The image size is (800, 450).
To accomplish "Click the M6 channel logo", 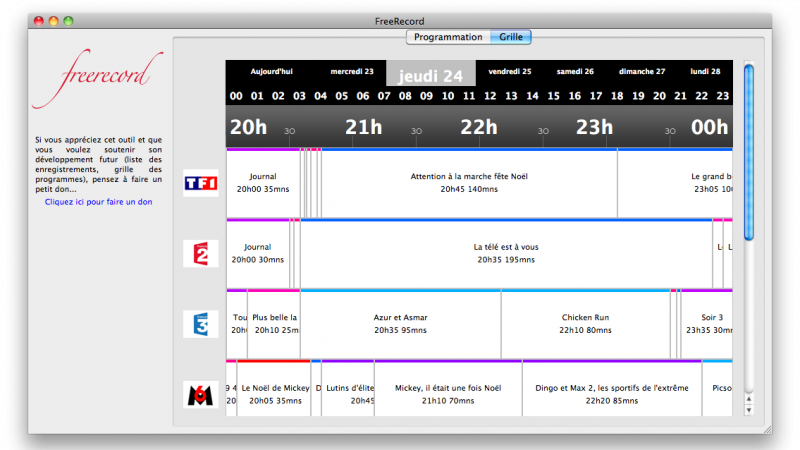I will [x=201, y=394].
